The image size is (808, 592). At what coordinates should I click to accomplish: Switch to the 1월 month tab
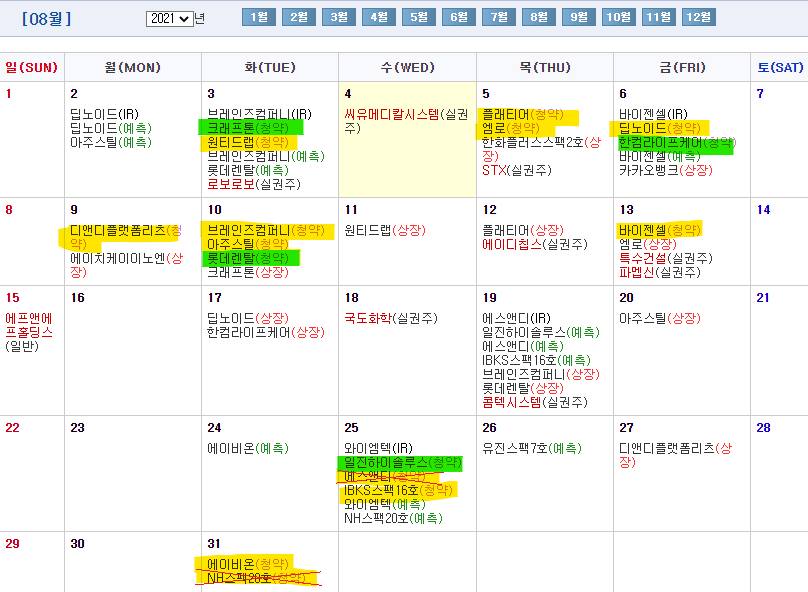(x=259, y=17)
